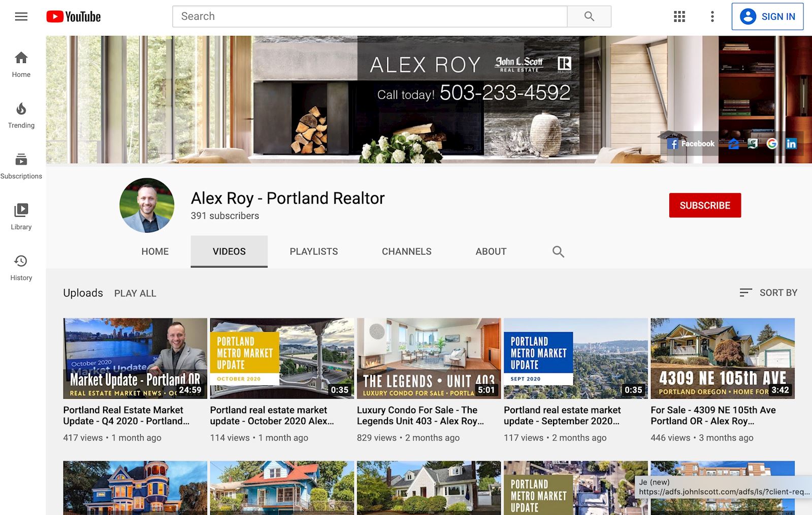Image resolution: width=812 pixels, height=515 pixels.
Task: Open the hamburger guide menu
Action: point(21,17)
